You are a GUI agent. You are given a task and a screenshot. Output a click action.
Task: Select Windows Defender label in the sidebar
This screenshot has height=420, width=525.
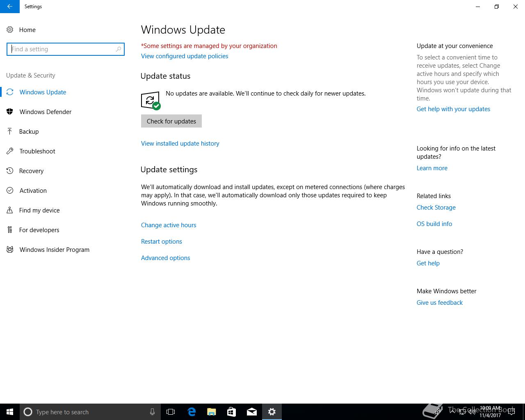pos(46,112)
